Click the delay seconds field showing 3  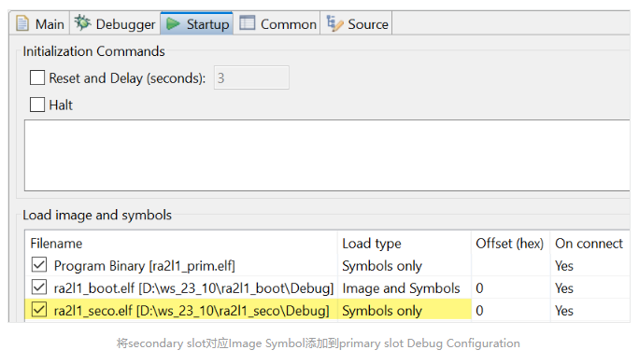[x=251, y=77]
